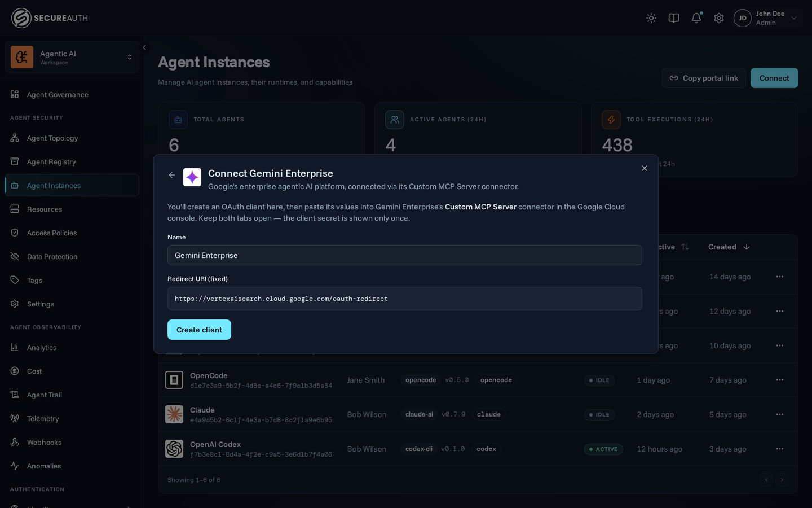Open Resources in the sidebar
Viewport: 812px width, 508px height.
[x=72, y=209]
